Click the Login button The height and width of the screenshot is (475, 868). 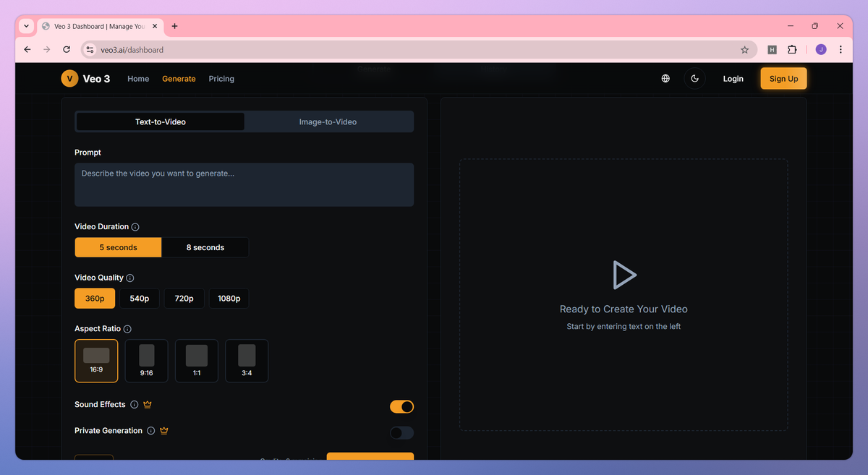coord(733,79)
